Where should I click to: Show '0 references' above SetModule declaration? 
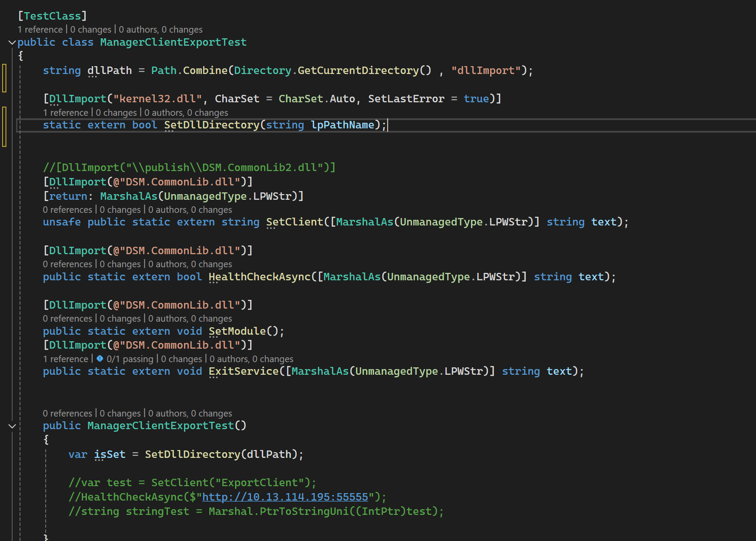point(67,319)
